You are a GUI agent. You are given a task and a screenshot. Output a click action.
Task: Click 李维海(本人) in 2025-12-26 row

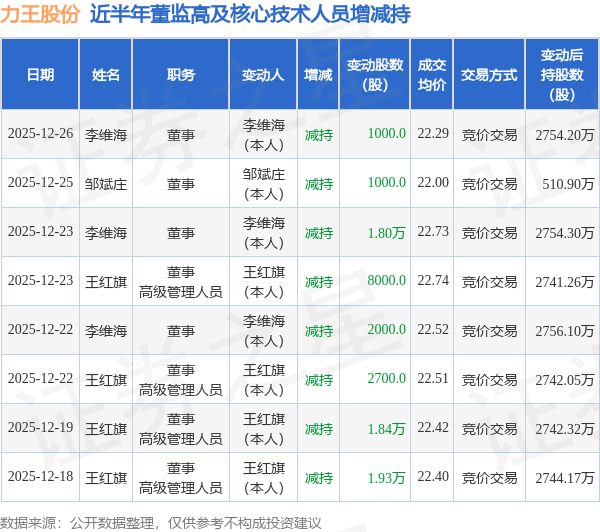pyautogui.click(x=264, y=135)
